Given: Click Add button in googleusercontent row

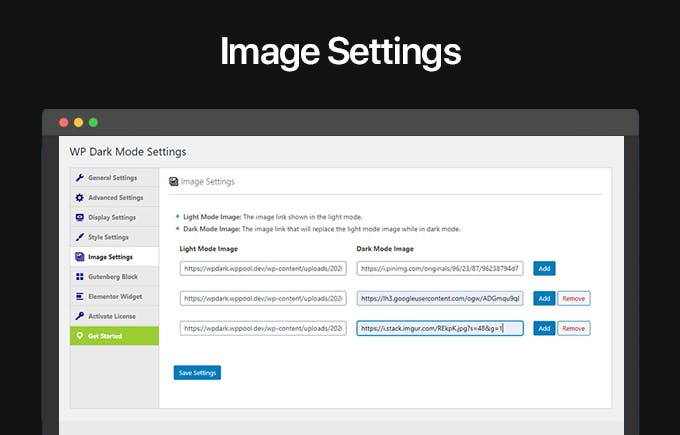Looking at the screenshot, I should [x=544, y=298].
